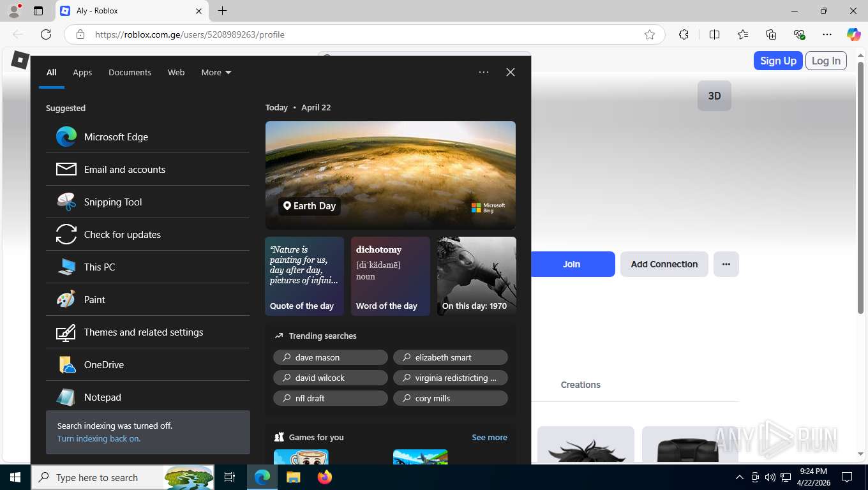Open Themes and related settings

tap(147, 332)
